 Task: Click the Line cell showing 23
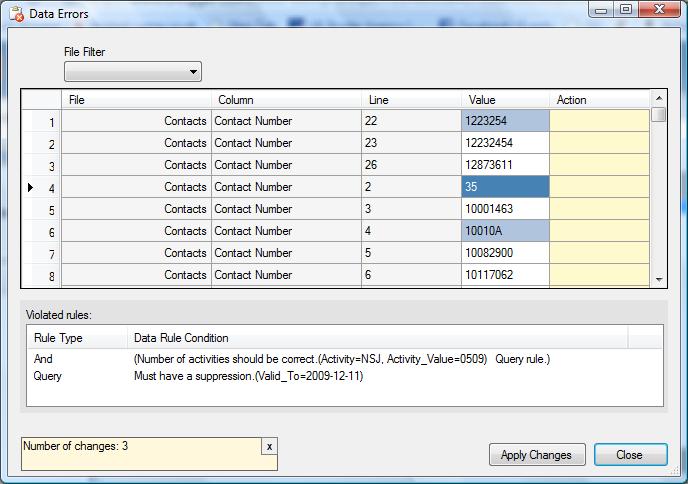[412, 143]
